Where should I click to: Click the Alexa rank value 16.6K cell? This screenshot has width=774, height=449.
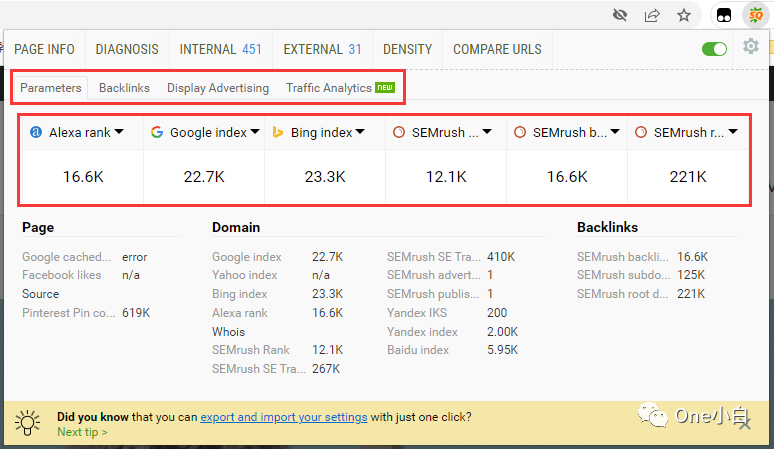83,177
